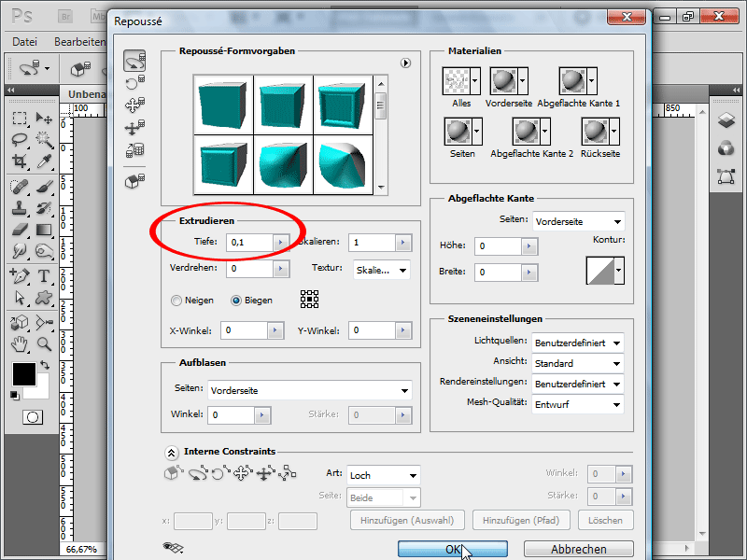Select the Eraser tool
Image resolution: width=747 pixels, height=560 pixels.
tap(19, 230)
